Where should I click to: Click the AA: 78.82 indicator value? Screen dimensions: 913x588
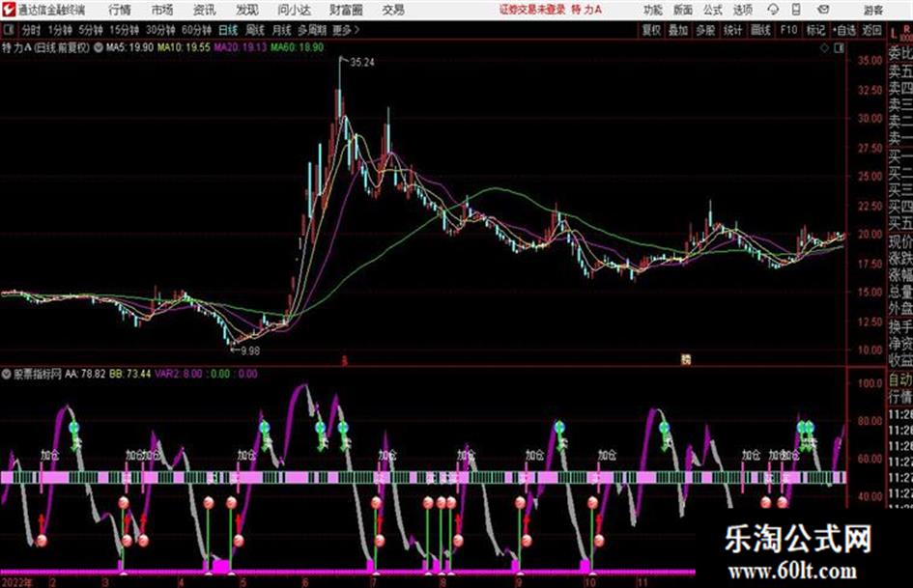[x=85, y=375]
